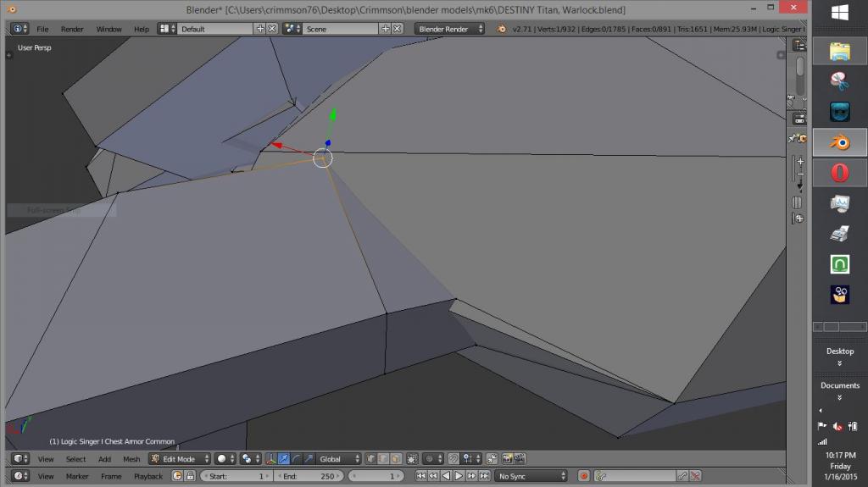Open the Edit Mode selector dropdown
868x487 pixels.
[x=180, y=459]
